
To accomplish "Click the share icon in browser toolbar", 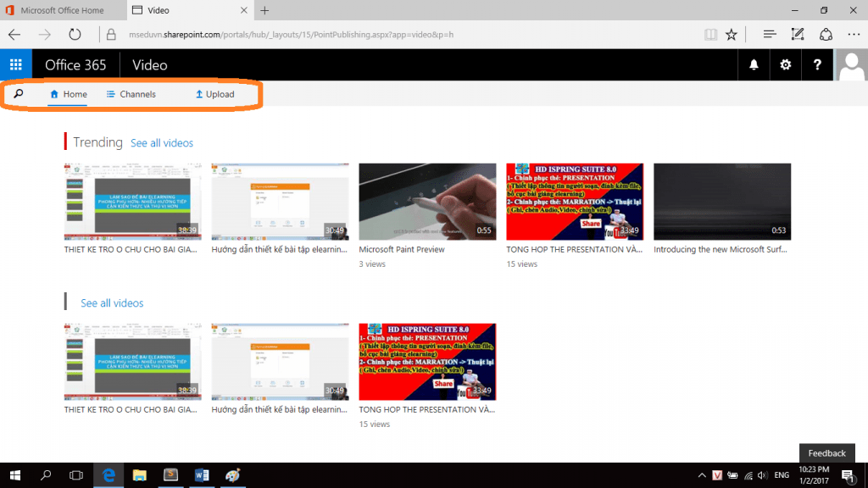I will [x=826, y=34].
